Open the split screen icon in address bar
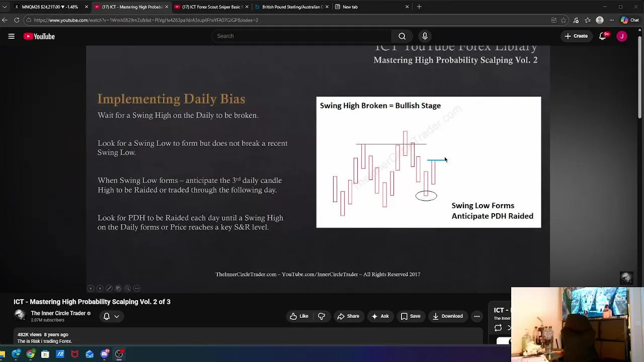The height and width of the screenshot is (362, 644). 554,20
